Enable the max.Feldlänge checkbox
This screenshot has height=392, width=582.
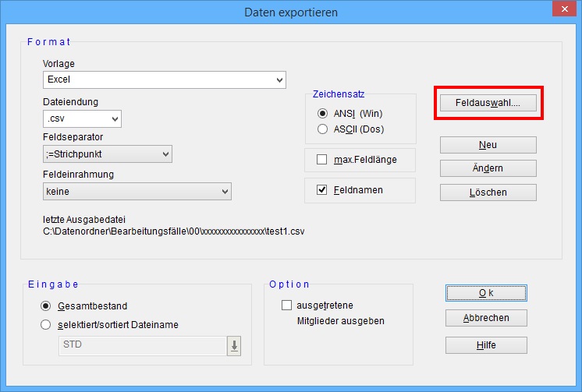pos(322,160)
